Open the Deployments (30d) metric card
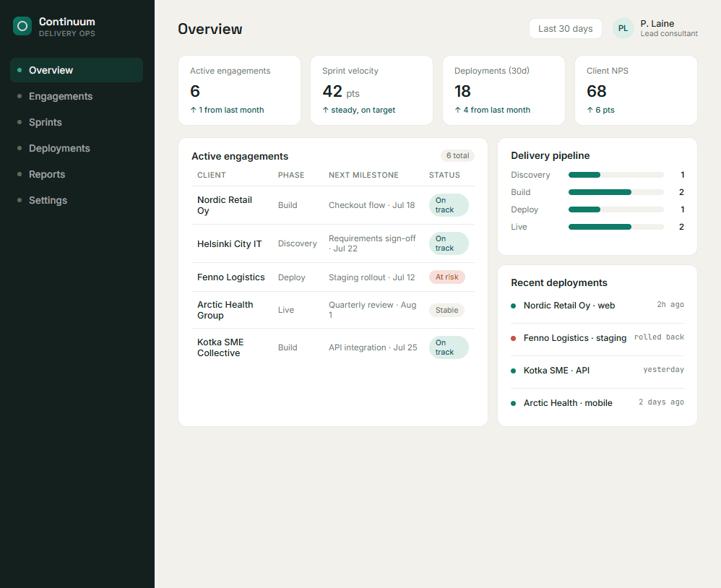The height and width of the screenshot is (588, 721). pos(504,90)
